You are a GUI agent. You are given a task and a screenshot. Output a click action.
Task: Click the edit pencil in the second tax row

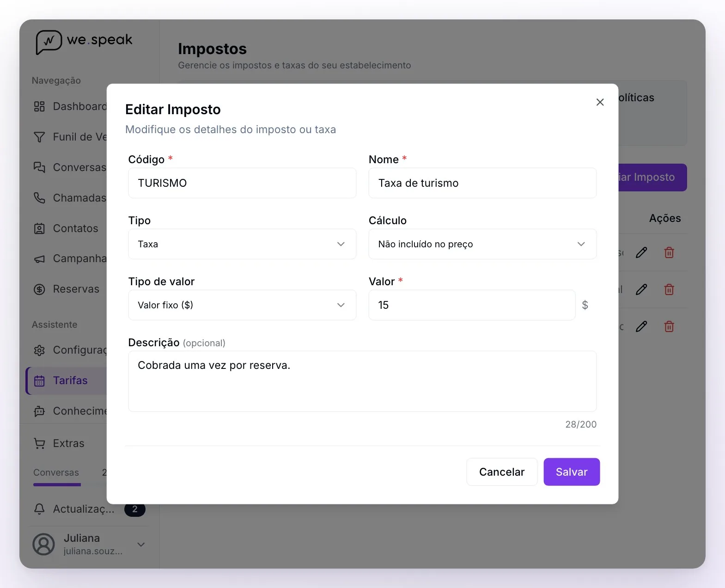[641, 289]
